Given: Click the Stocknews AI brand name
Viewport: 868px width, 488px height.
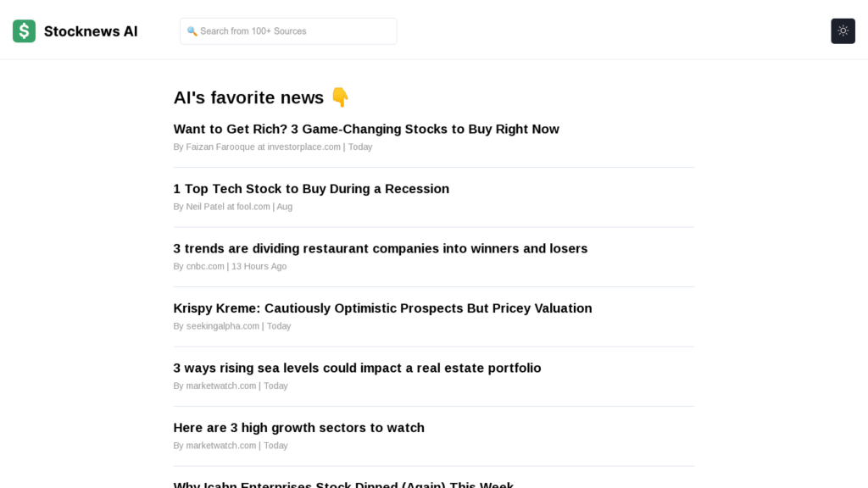Looking at the screenshot, I should (x=91, y=31).
